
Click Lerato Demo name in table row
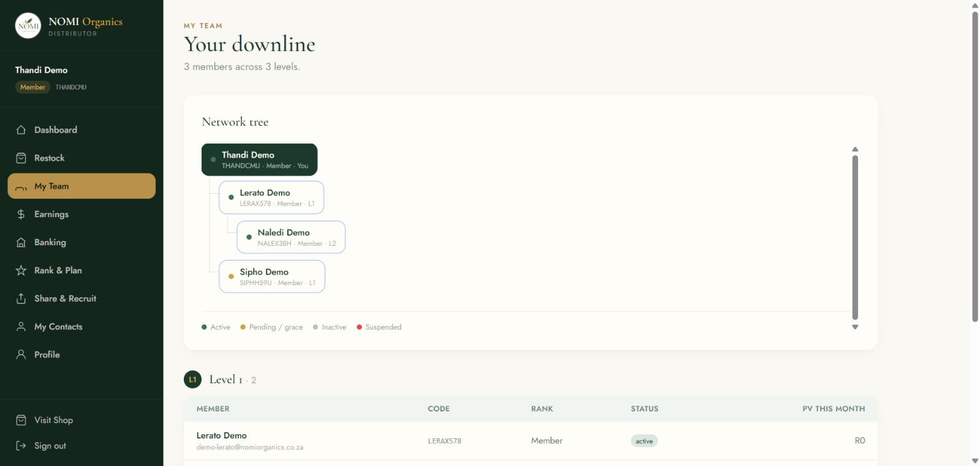point(222,435)
